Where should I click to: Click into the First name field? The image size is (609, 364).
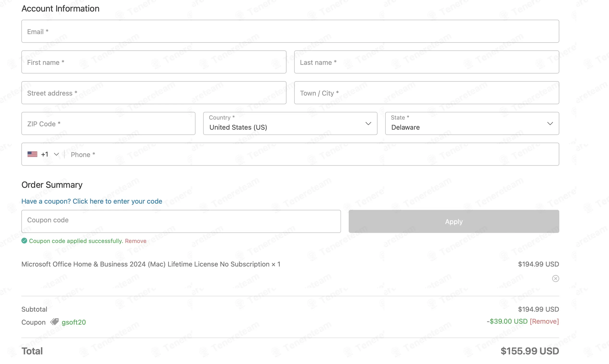coord(154,62)
